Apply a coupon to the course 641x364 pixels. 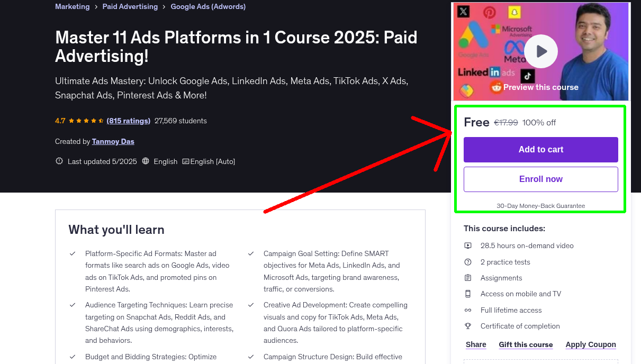(591, 344)
